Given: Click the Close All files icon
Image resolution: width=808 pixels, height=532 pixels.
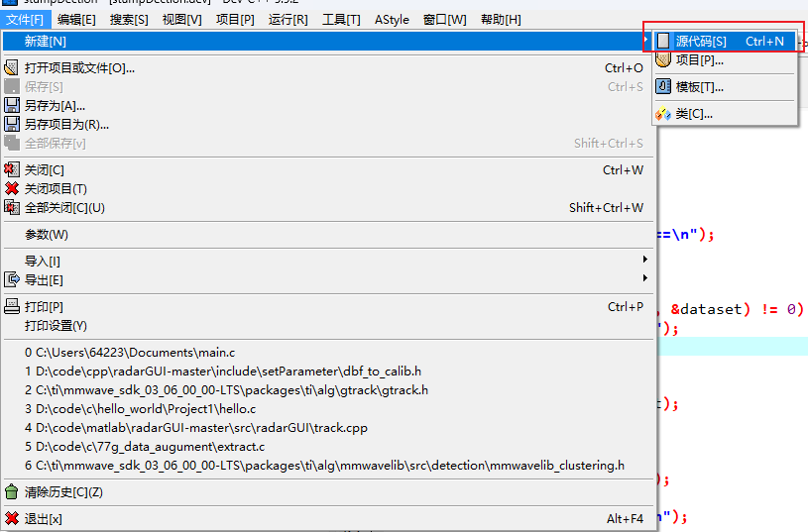Looking at the screenshot, I should pyautogui.click(x=11, y=207).
